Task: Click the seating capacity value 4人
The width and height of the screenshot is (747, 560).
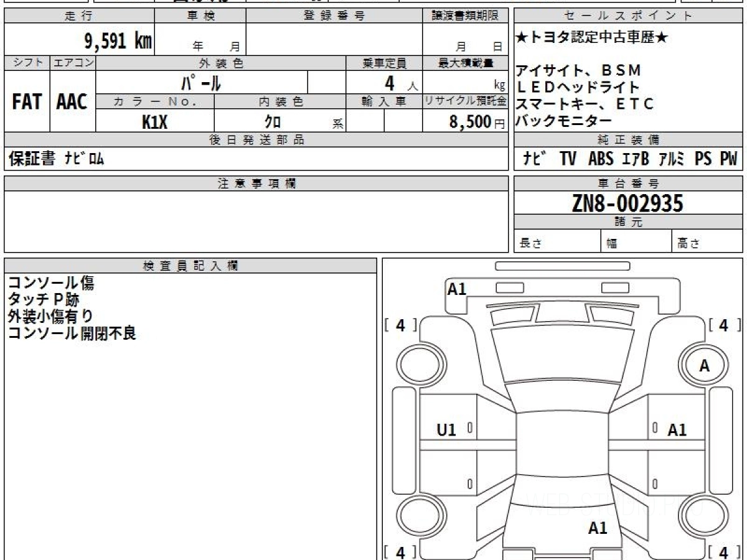Action: coord(401,83)
